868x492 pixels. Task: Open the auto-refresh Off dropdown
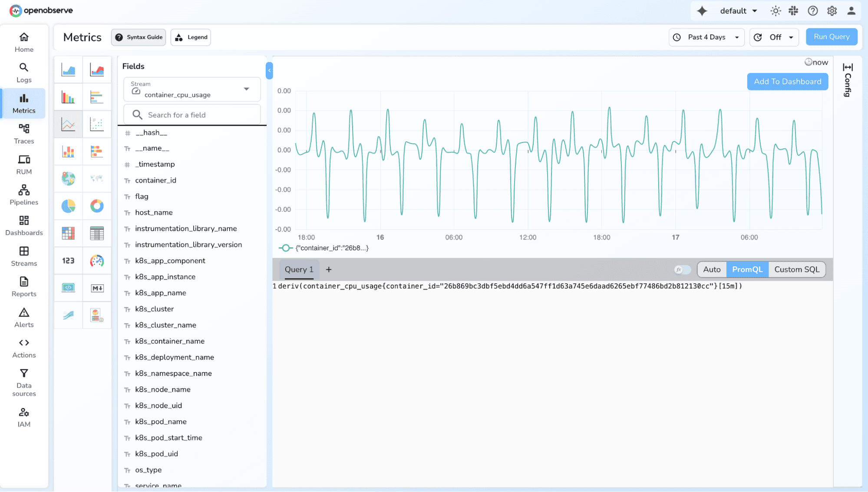(774, 37)
